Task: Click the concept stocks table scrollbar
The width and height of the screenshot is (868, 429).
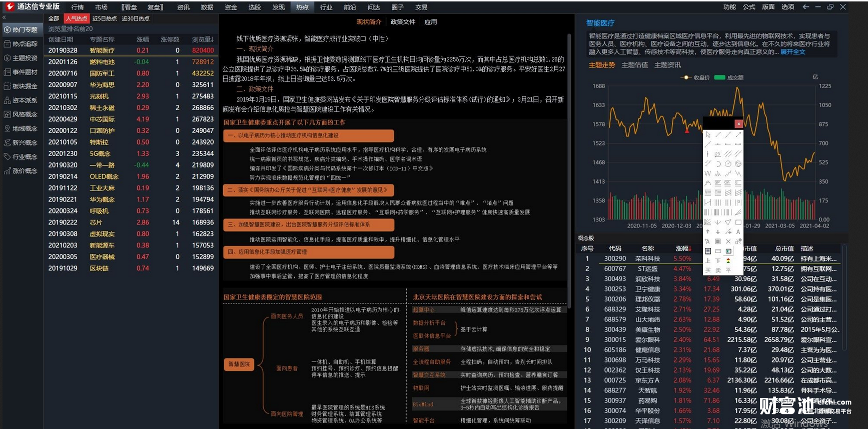Action: [x=844, y=297]
